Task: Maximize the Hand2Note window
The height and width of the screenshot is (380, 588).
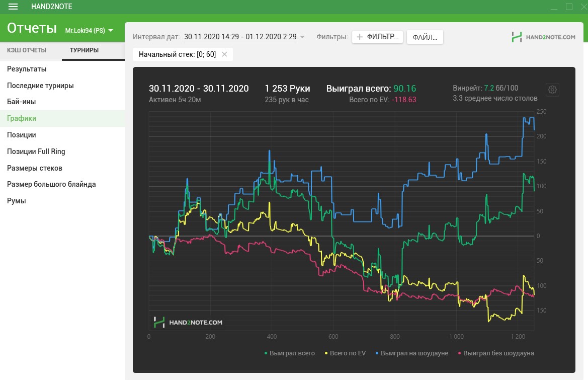Action: coord(569,7)
